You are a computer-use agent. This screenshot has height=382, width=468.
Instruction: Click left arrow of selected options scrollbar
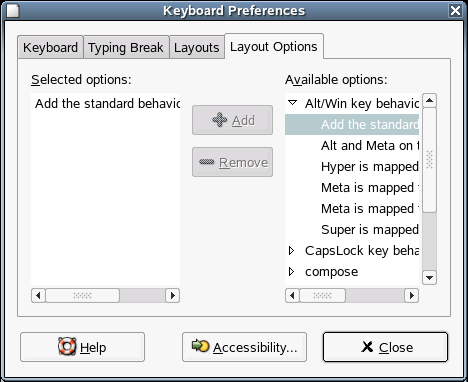click(38, 295)
